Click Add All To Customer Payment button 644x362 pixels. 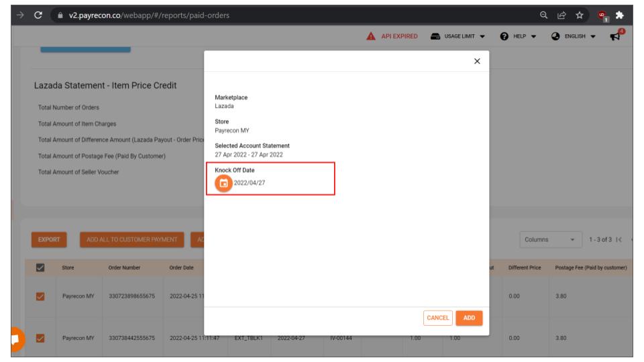132,240
